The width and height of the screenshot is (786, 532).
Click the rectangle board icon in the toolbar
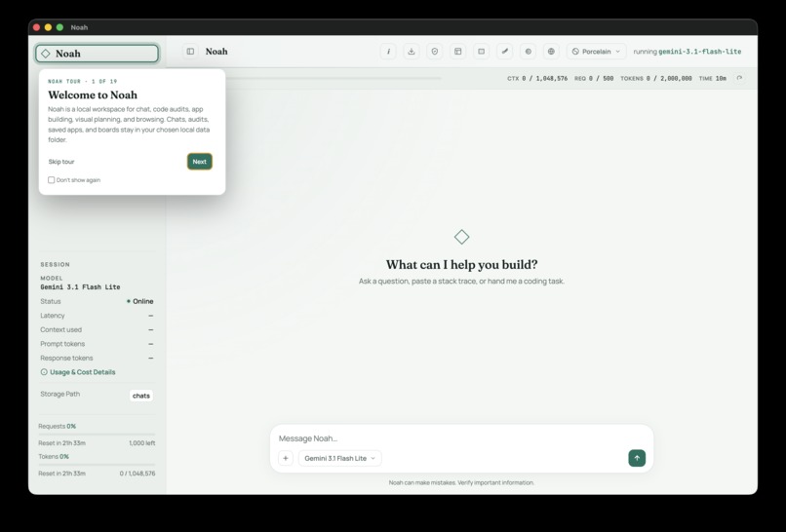[x=481, y=51]
